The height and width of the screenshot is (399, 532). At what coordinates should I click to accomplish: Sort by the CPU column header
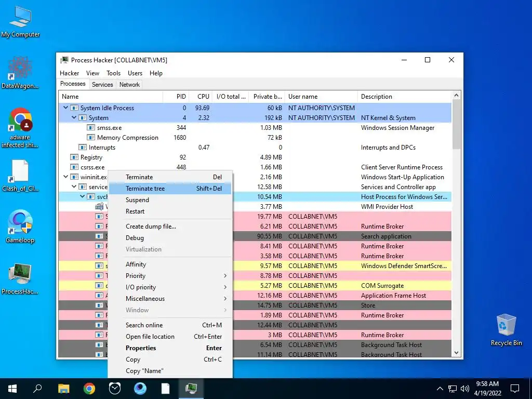(x=201, y=96)
